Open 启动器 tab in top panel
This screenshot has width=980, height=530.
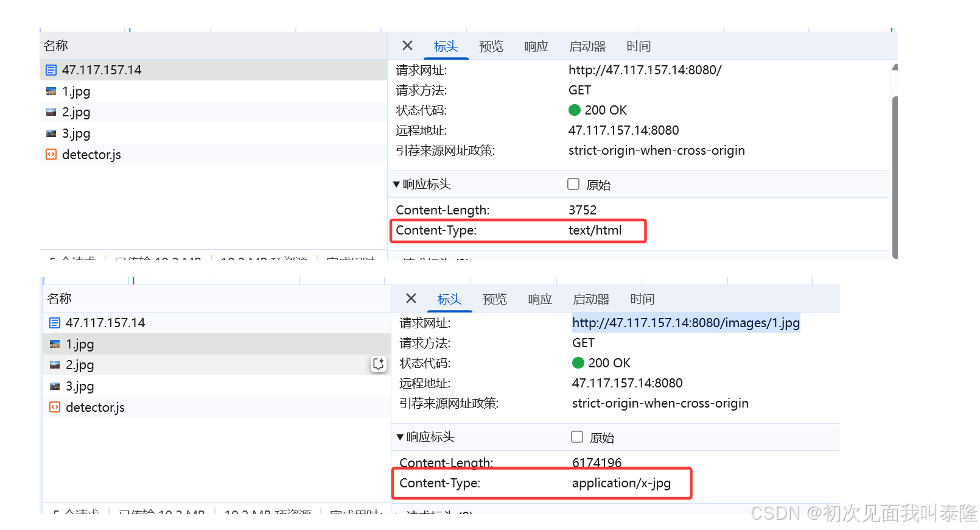(x=587, y=46)
